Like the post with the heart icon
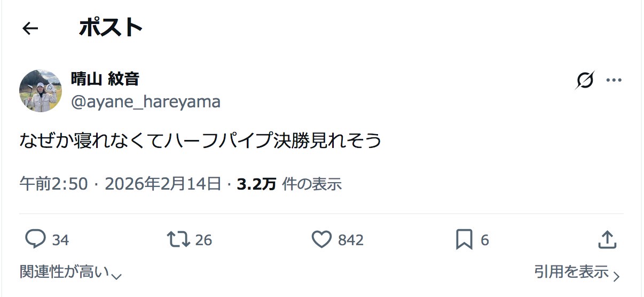This screenshot has width=644, height=297. [x=321, y=239]
